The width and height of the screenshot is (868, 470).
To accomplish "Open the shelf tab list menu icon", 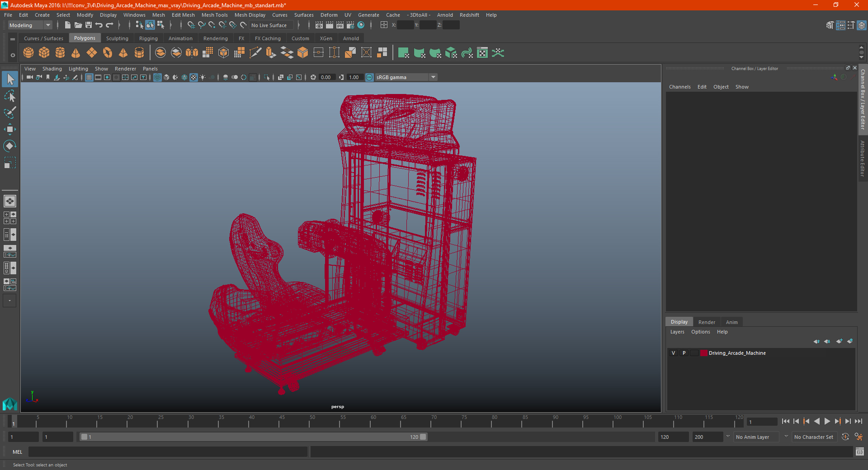I will tap(13, 39).
